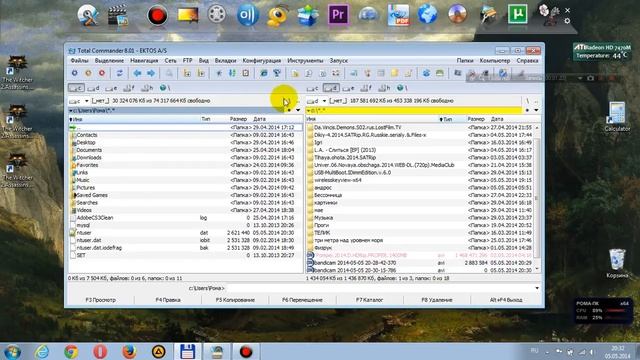Open the Выделение menu
This screenshot has width=640, height=360.
[109, 60]
